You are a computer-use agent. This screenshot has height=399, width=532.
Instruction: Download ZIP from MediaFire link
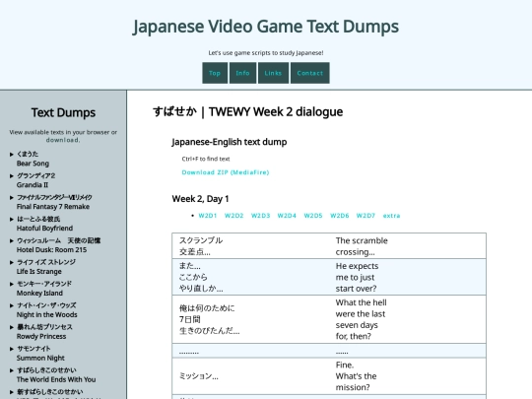226,172
